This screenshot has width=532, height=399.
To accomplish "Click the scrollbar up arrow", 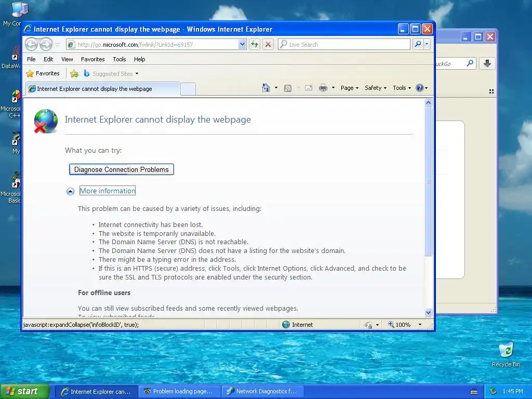I will 428,102.
